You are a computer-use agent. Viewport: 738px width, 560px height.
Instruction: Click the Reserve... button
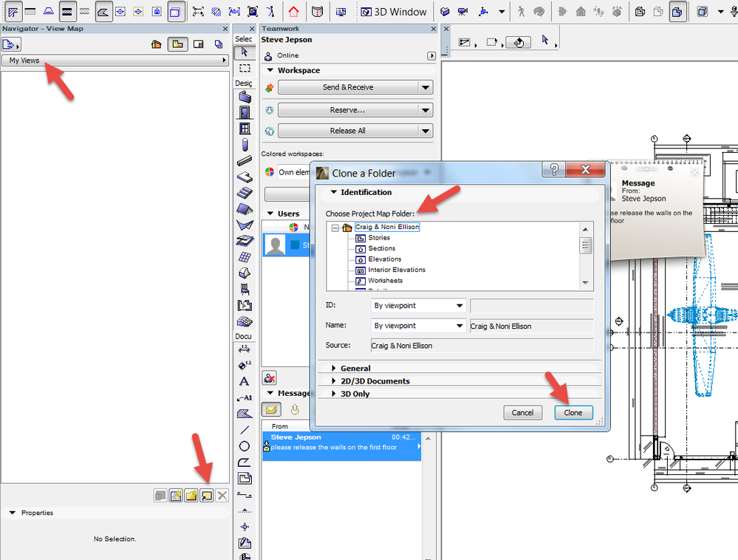coord(348,110)
